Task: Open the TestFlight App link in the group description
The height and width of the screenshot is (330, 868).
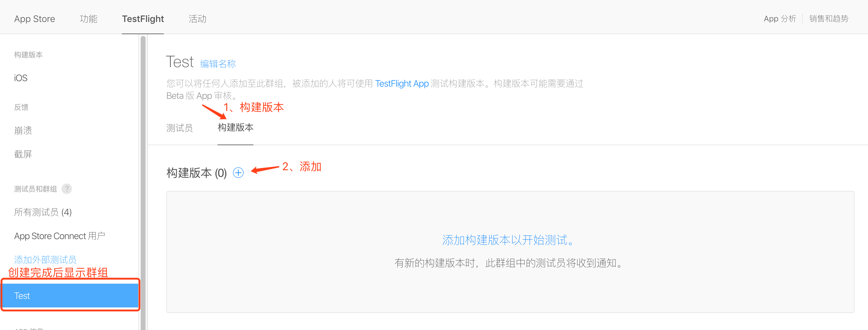Action: tap(402, 83)
